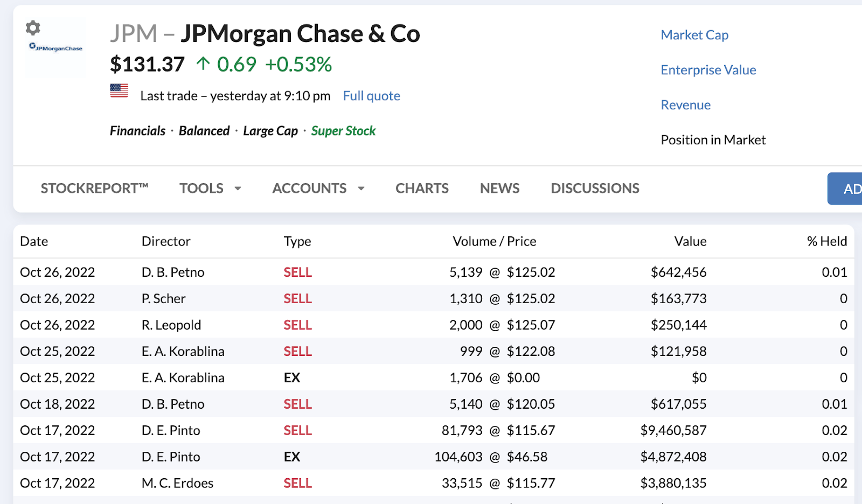862x504 pixels.
Task: Go to the NEWS tab
Action: (499, 188)
